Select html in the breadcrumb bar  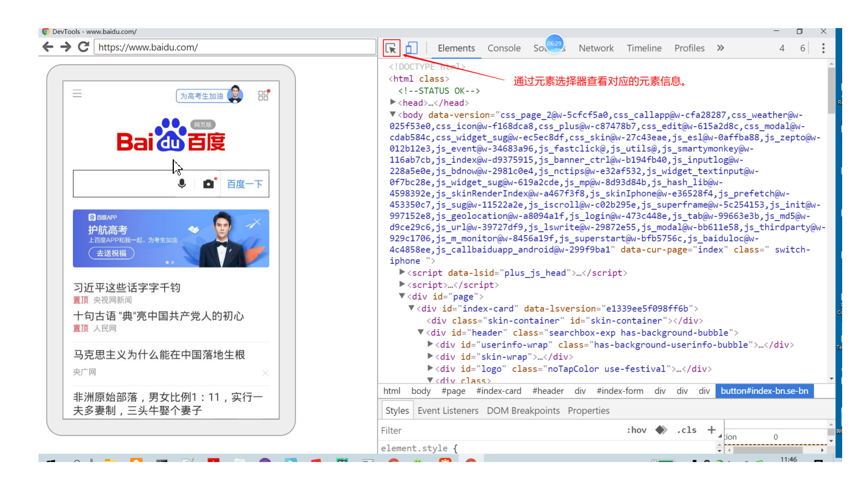click(392, 391)
